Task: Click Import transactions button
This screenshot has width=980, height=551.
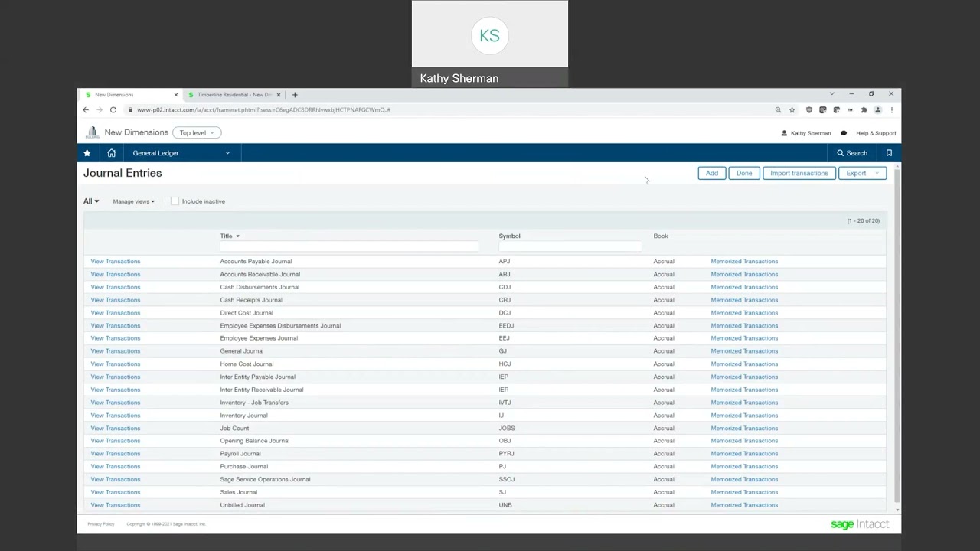Action: coord(799,173)
